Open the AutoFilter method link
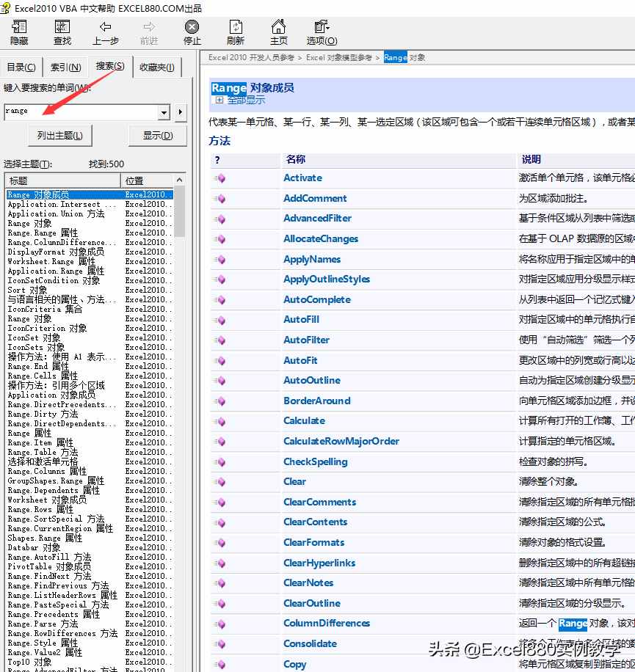Screen dimensions: 635x672 click(x=307, y=340)
